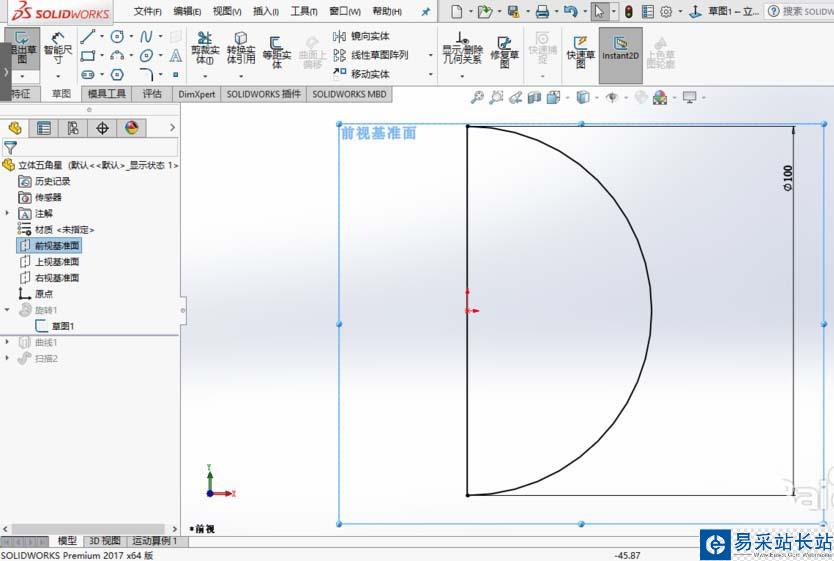Expand the 曲线1 feature node
The image size is (834, 561).
point(7,342)
